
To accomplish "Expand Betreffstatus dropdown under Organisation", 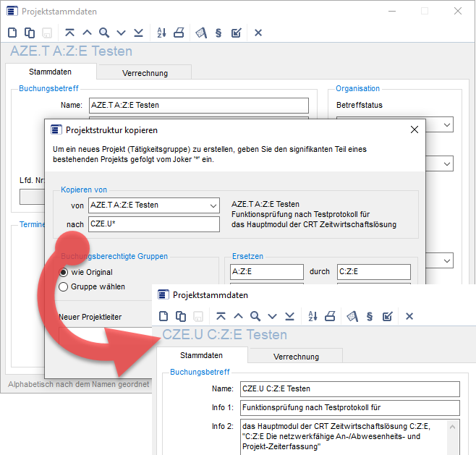I will 446,124.
